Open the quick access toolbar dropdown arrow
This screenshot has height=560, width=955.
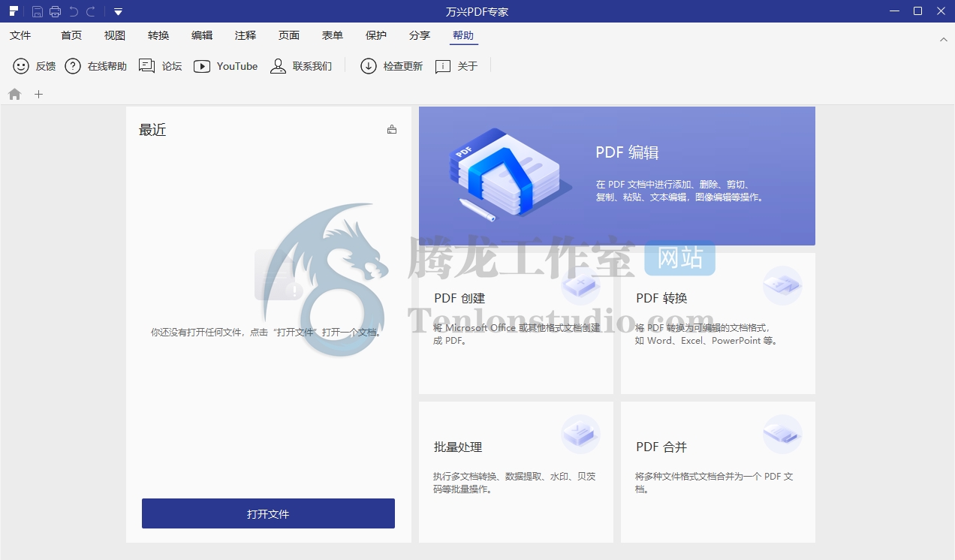(x=118, y=12)
